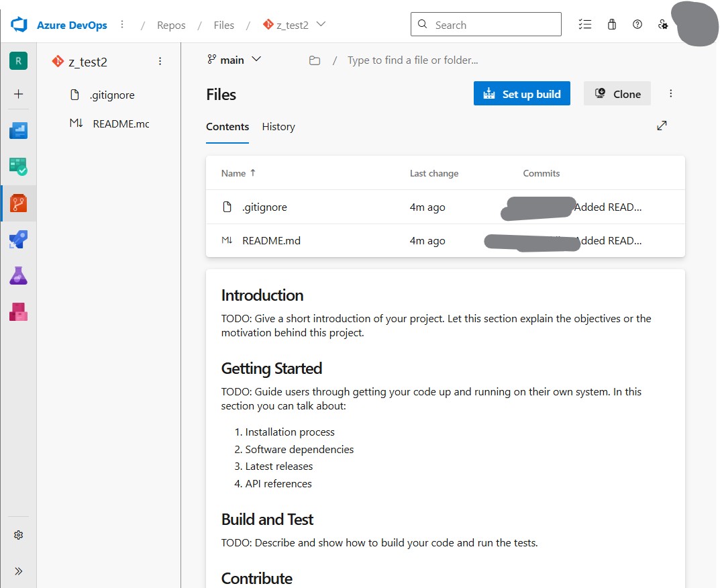Image resolution: width=720 pixels, height=588 pixels.
Task: Open the Help question mark icon
Action: pyautogui.click(x=637, y=24)
